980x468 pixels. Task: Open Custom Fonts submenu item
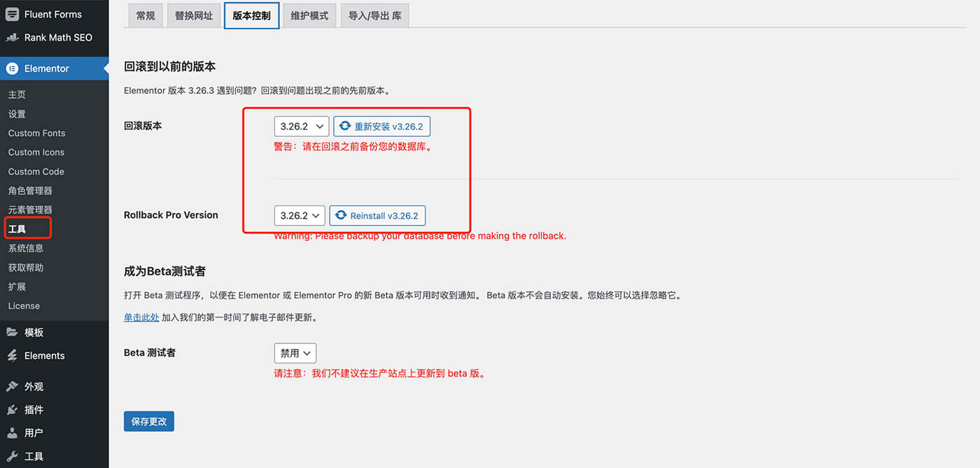coord(36,133)
